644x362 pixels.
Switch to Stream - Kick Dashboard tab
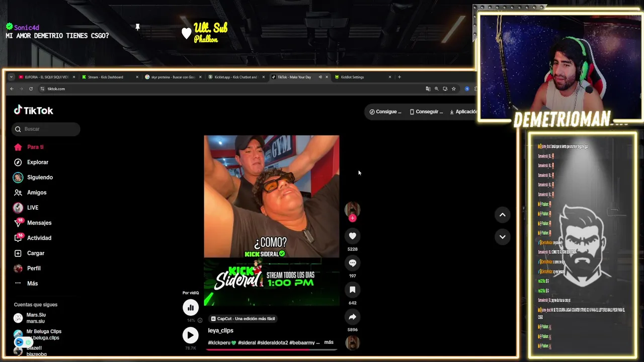pos(106,77)
